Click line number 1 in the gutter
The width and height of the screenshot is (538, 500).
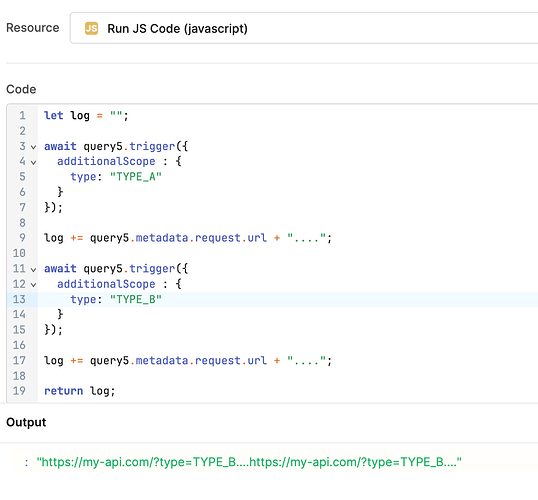point(22,116)
